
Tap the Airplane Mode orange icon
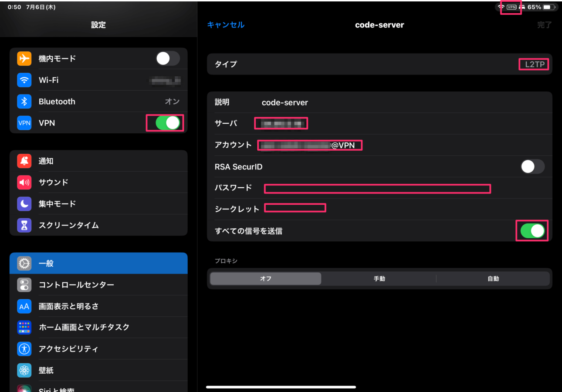click(x=24, y=58)
